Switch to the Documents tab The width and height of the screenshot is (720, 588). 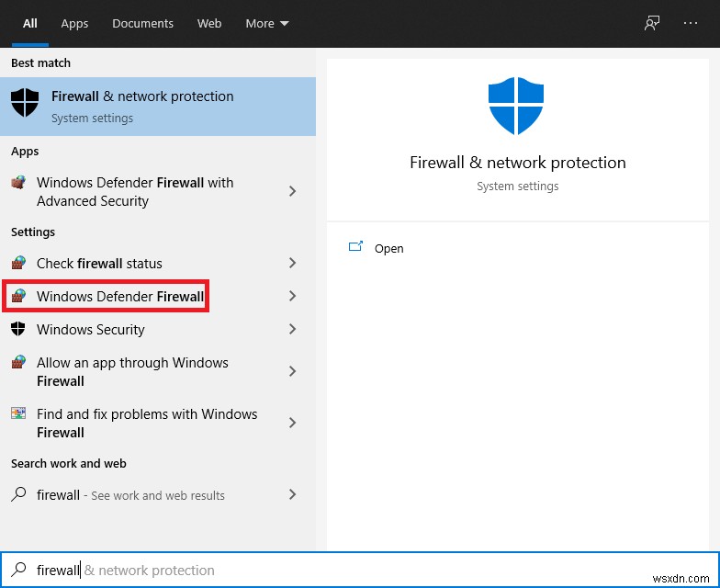[x=142, y=24]
